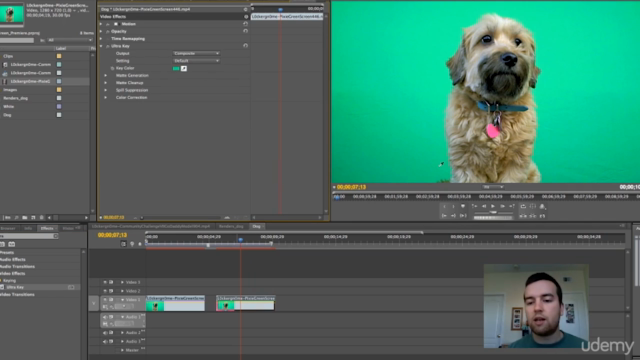
Task: Toggle Safe Margins in Program Monitor
Action: (x=533, y=207)
